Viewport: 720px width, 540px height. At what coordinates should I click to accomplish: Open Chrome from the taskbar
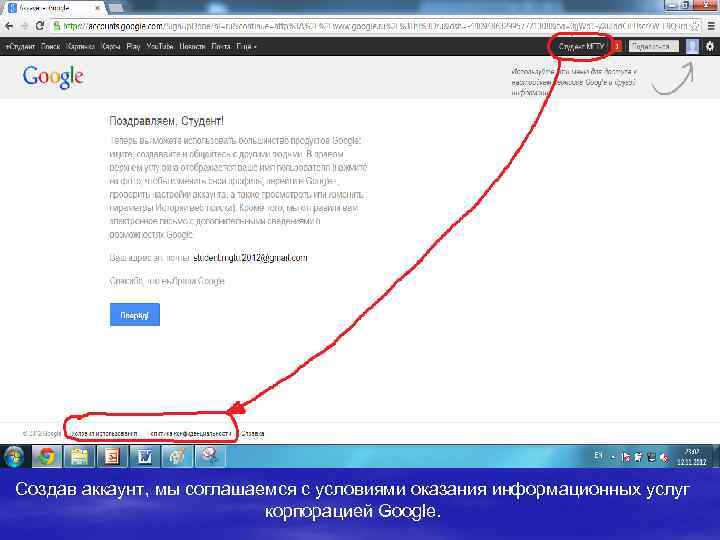(47, 457)
